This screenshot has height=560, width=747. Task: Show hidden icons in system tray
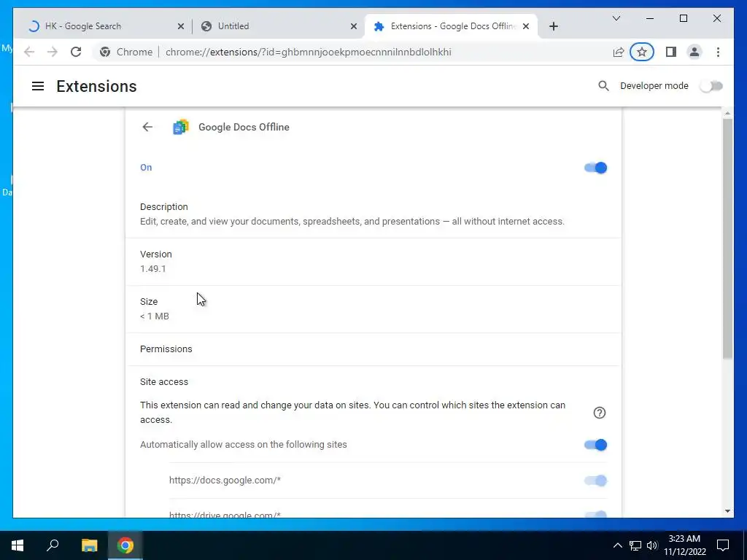coord(617,545)
